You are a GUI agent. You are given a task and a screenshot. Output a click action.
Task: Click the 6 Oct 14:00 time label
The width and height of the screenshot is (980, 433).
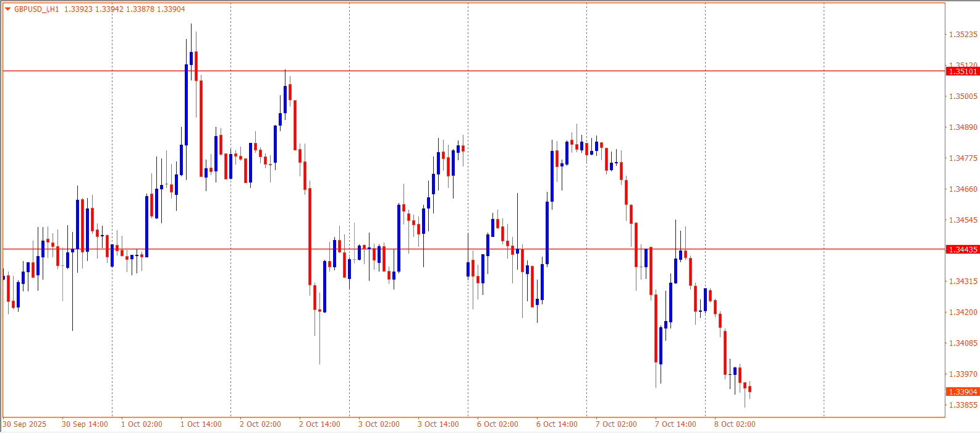[557, 424]
